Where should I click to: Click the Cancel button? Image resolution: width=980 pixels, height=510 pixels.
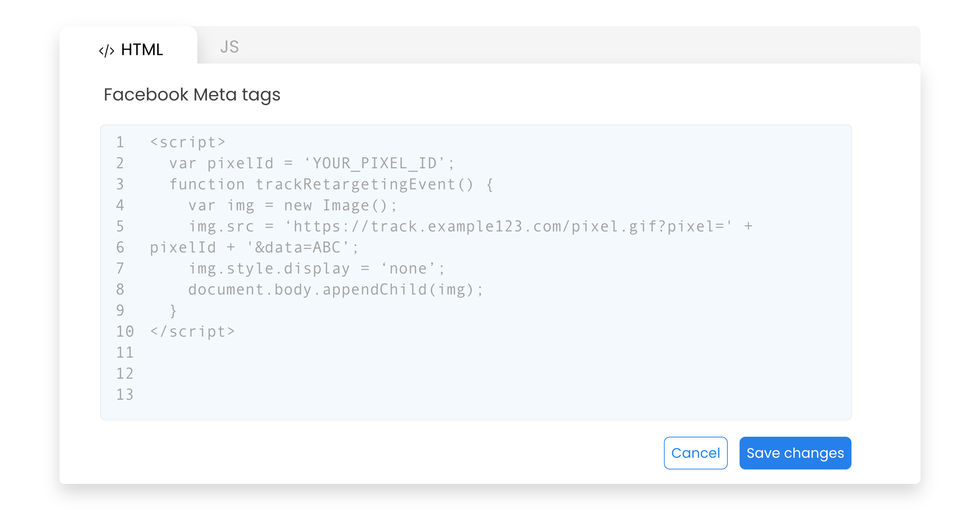coord(695,453)
